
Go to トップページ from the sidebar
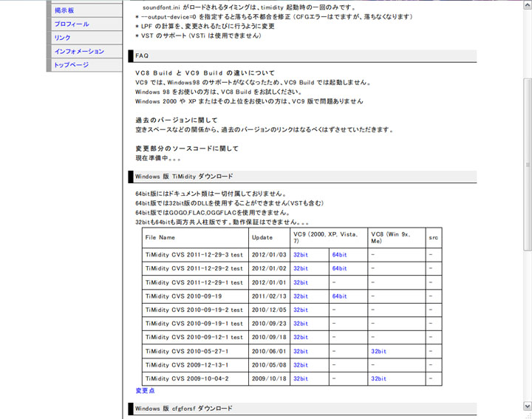(72, 65)
